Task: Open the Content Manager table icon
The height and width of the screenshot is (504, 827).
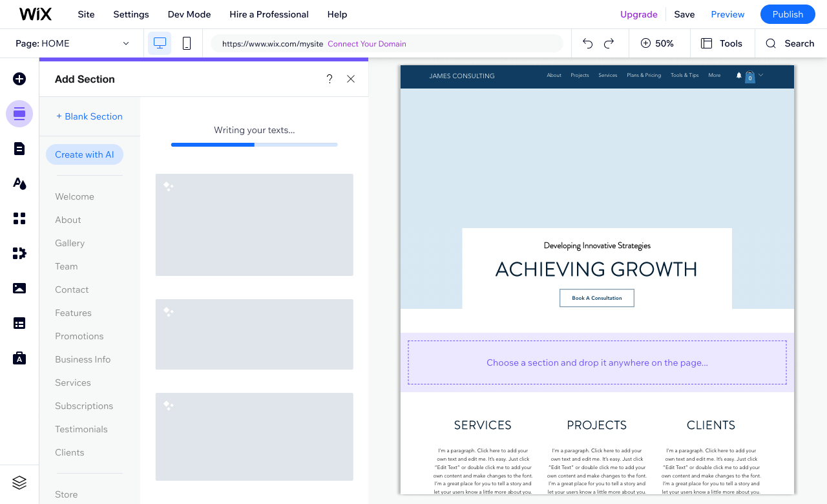Action: [x=19, y=323]
